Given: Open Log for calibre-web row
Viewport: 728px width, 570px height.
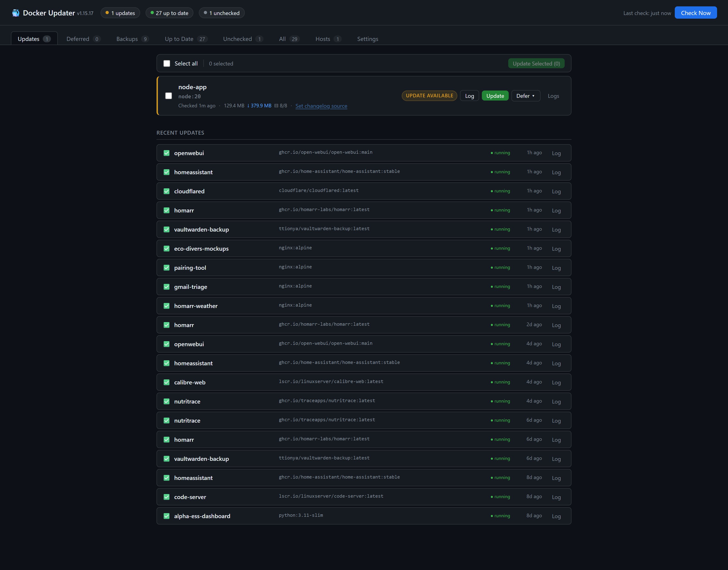Looking at the screenshot, I should coord(556,382).
